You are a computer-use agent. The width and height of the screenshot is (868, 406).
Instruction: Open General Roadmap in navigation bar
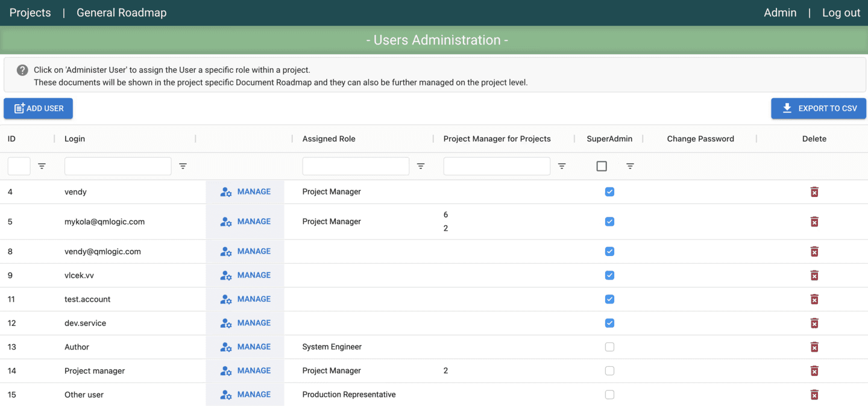pos(121,13)
